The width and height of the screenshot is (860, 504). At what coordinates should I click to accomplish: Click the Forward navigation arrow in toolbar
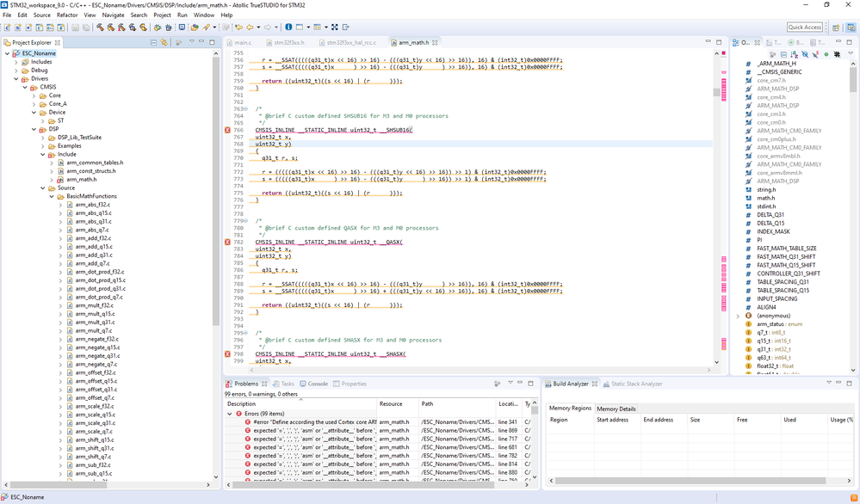click(268, 27)
